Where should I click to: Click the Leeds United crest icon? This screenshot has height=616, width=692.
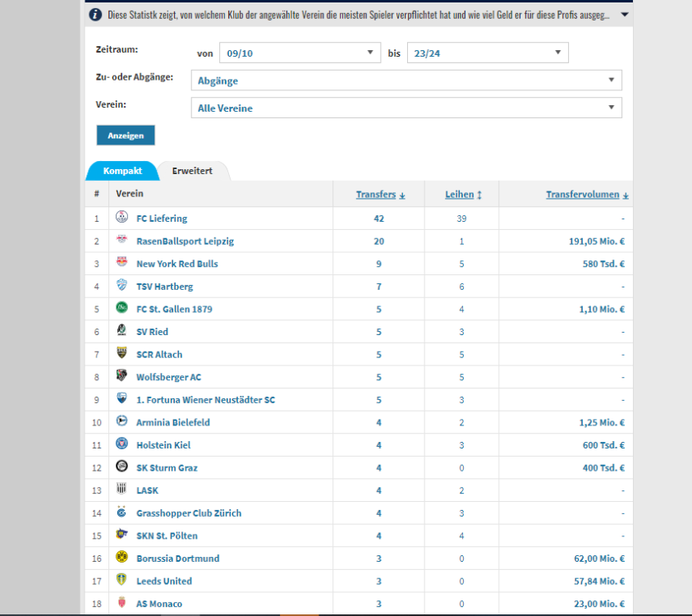pos(121,581)
